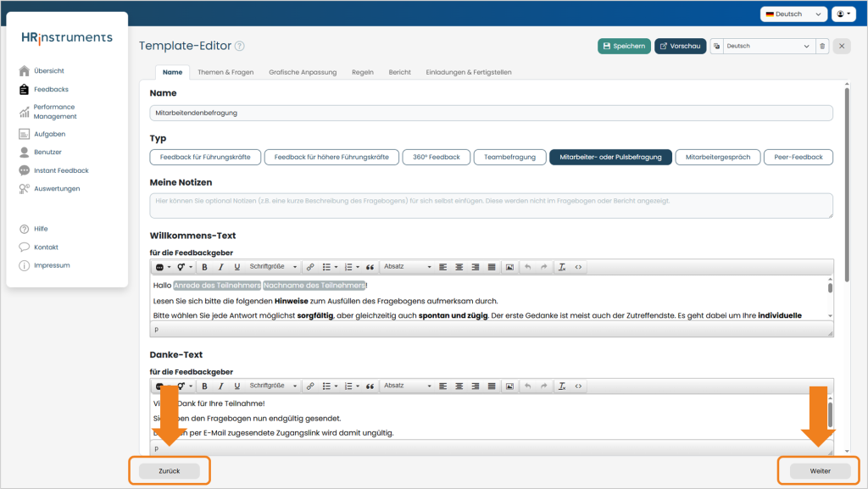Viewport: 868px width, 489px height.
Task: Open the Übersicht home page in sidebar
Action: 42,71
